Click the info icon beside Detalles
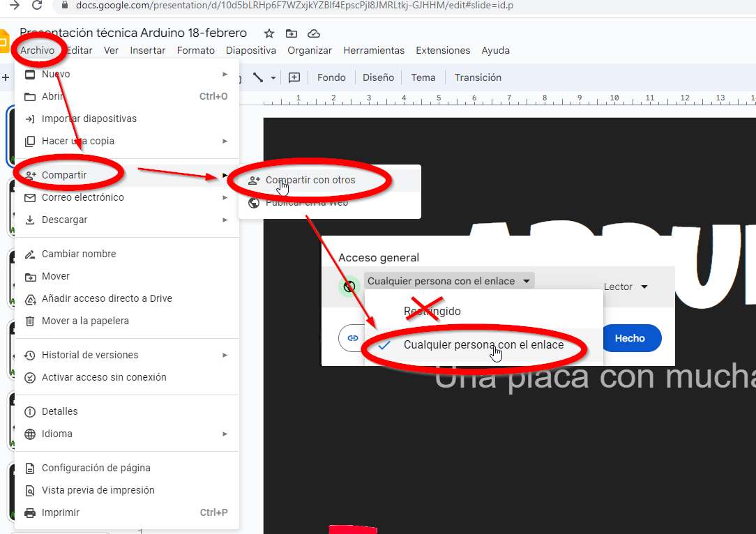The height and width of the screenshot is (534, 756). click(30, 411)
